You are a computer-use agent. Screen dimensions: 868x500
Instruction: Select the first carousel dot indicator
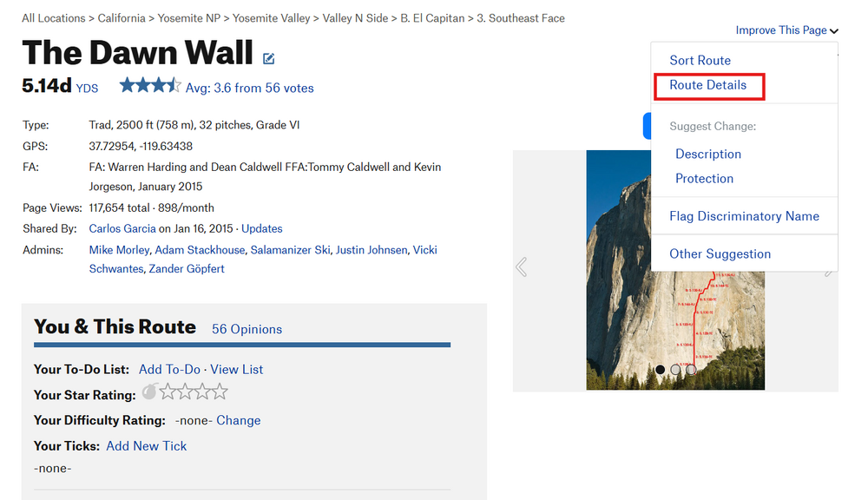point(661,370)
